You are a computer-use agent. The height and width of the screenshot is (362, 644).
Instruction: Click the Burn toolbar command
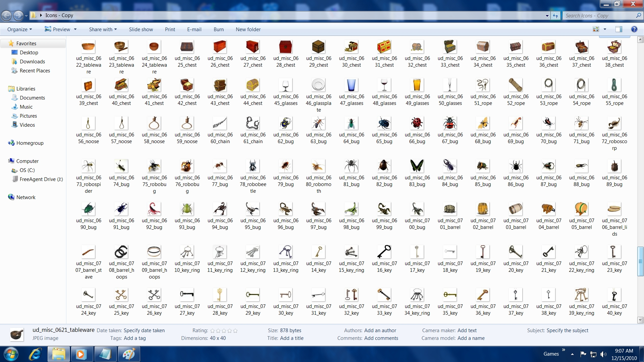pyautogui.click(x=218, y=29)
